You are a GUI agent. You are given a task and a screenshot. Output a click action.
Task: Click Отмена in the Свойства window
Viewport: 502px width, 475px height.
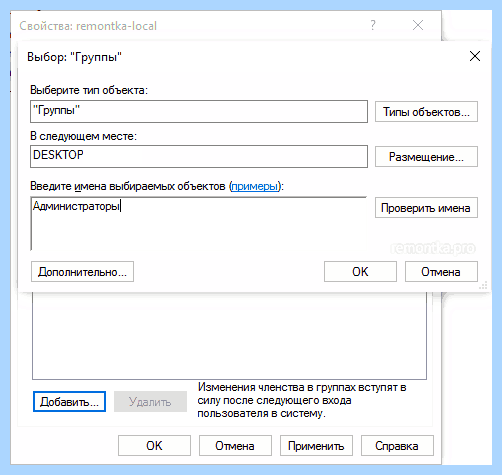click(235, 446)
